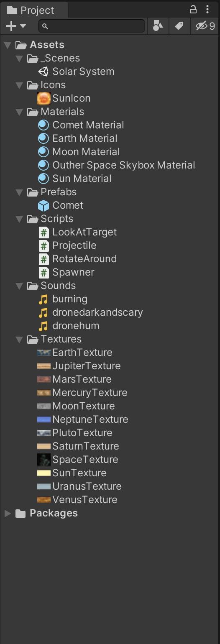
Task: Click the SpaceTexture thumbnail
Action: click(x=43, y=460)
